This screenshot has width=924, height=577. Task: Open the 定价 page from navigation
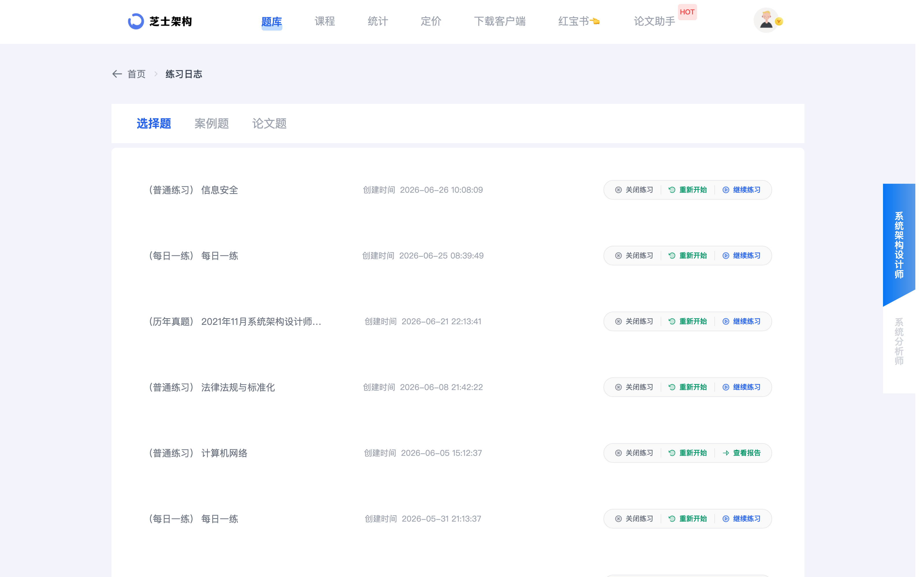[x=431, y=21]
